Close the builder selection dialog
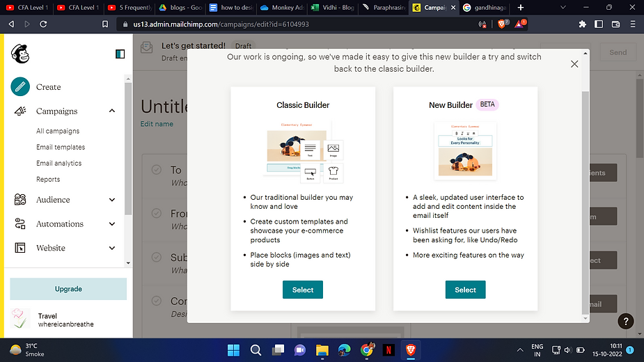This screenshot has width=644, height=362. click(574, 64)
